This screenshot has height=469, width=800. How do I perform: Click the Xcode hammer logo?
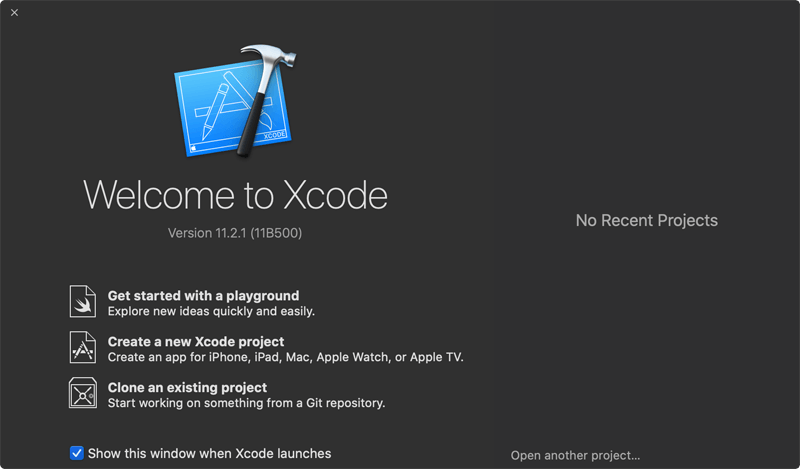tap(235, 101)
